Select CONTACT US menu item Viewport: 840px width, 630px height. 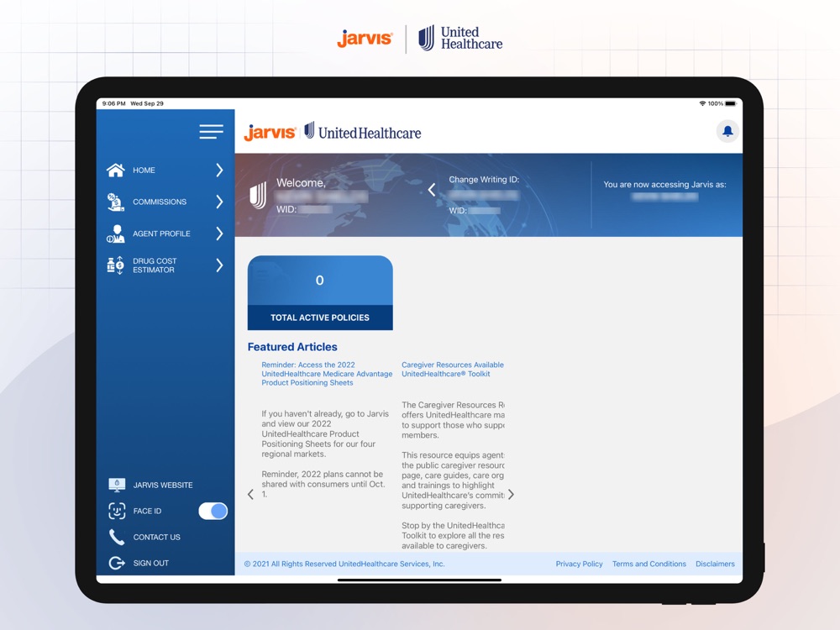point(157,537)
